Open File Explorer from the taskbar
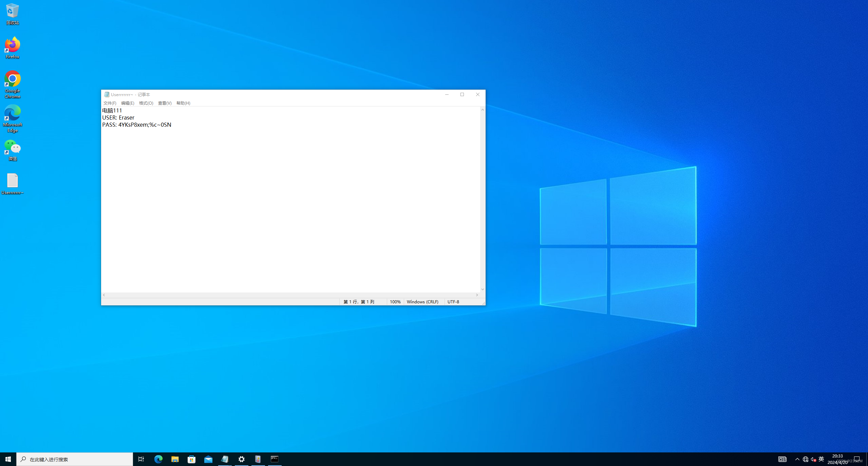The width and height of the screenshot is (868, 466). 175,459
